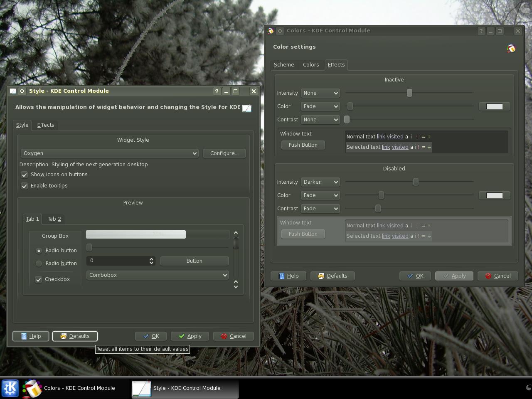Open Disabled Color Fade dropdown
This screenshot has height=399, width=532.
click(x=320, y=195)
